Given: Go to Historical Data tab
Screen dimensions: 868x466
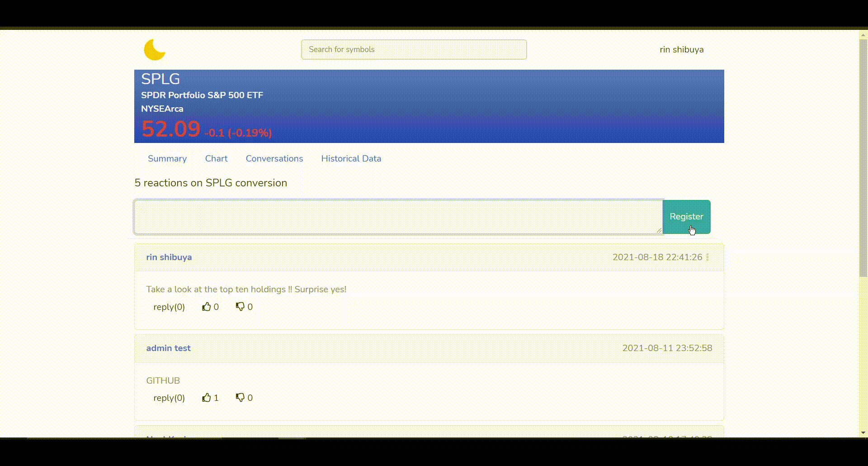Looking at the screenshot, I should (x=351, y=158).
